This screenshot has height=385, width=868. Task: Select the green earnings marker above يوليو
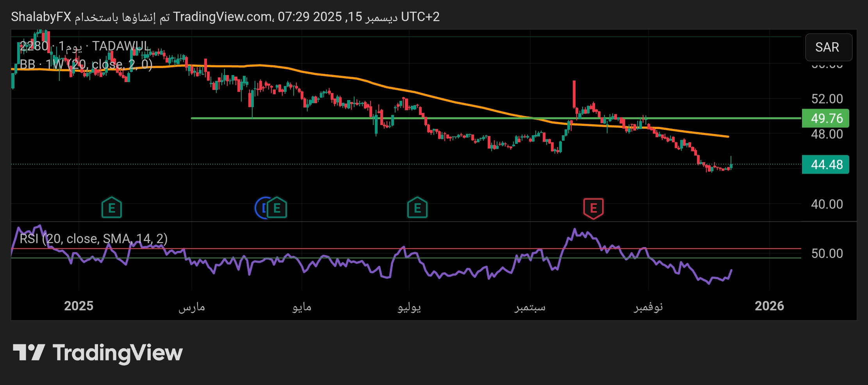click(417, 208)
